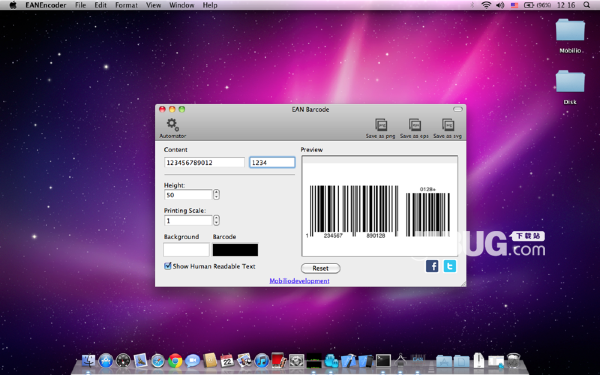Toggle Show Human Readable Text checkbox
This screenshot has height=375, width=600.
[168, 266]
